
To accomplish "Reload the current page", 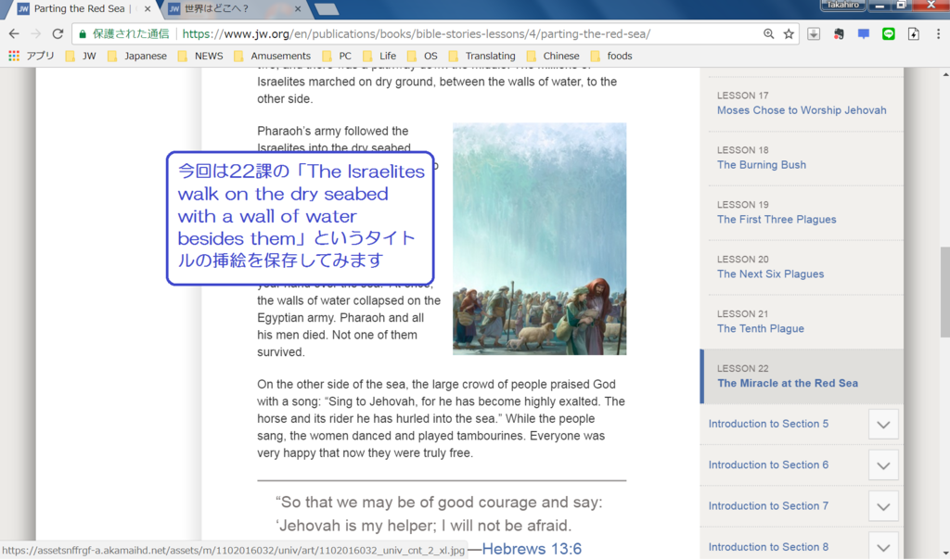I will tap(58, 34).
